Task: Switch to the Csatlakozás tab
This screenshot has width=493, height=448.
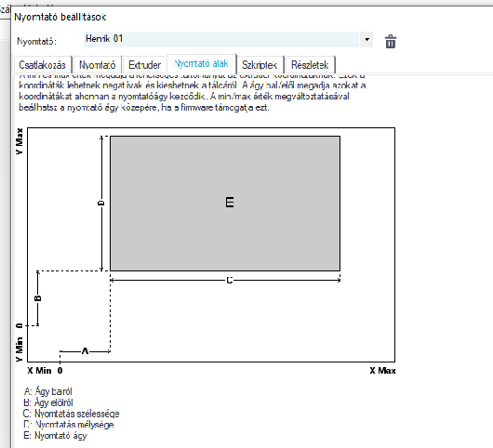Action: 43,65
